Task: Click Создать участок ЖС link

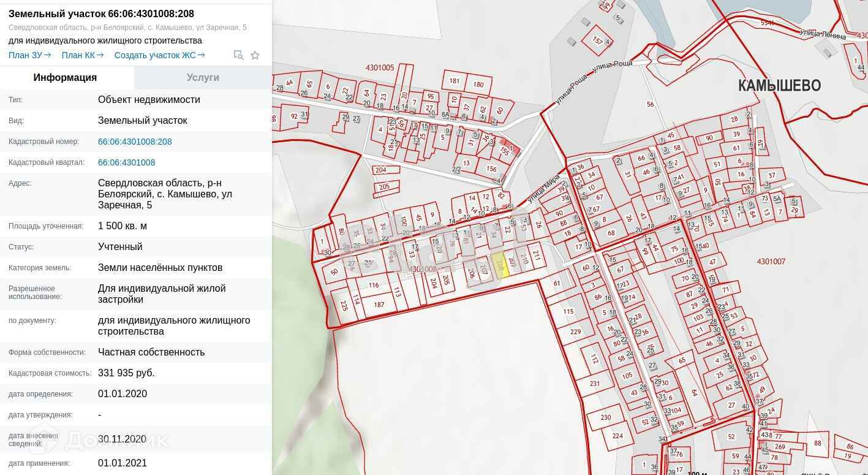Action: click(159, 55)
